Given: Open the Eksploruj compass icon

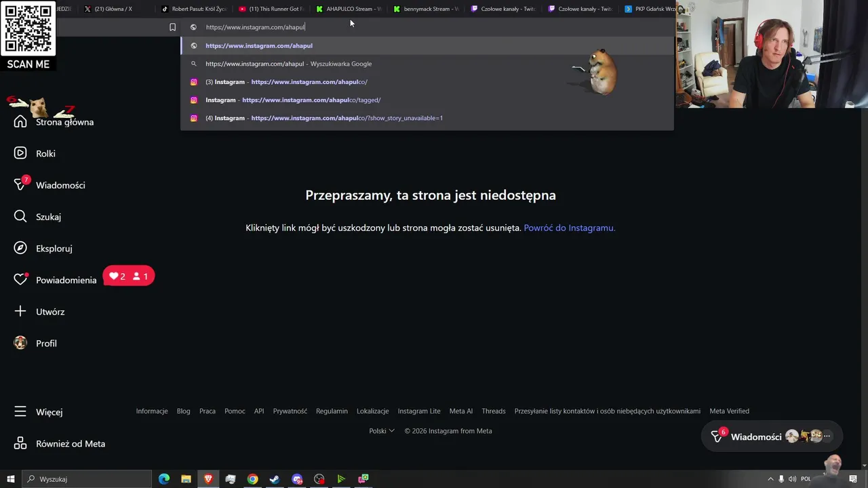Looking at the screenshot, I should click(x=20, y=248).
